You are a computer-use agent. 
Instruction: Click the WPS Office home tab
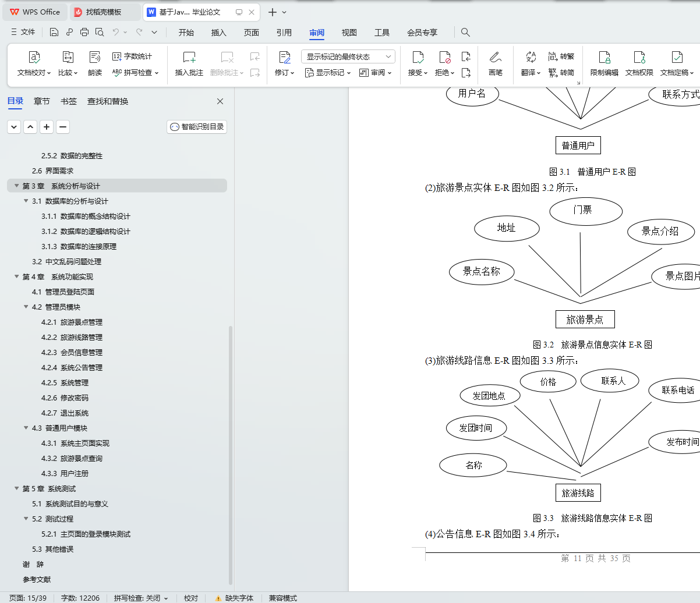pos(36,12)
